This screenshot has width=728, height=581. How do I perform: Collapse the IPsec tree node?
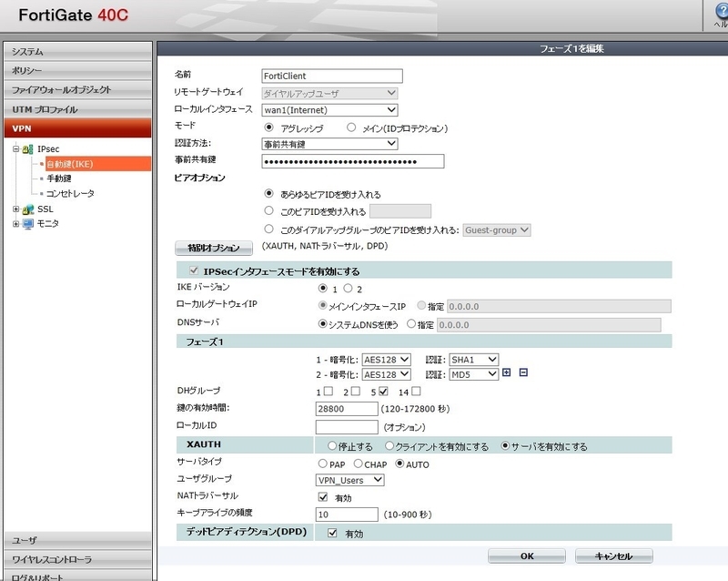pos(15,149)
